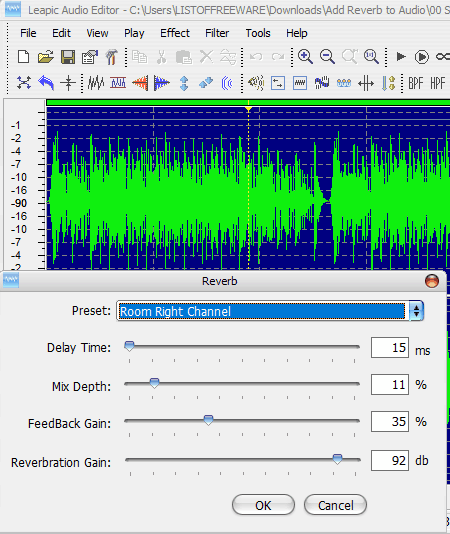Start playback with the Play button
This screenshot has width=450, height=534.
pyautogui.click(x=401, y=57)
